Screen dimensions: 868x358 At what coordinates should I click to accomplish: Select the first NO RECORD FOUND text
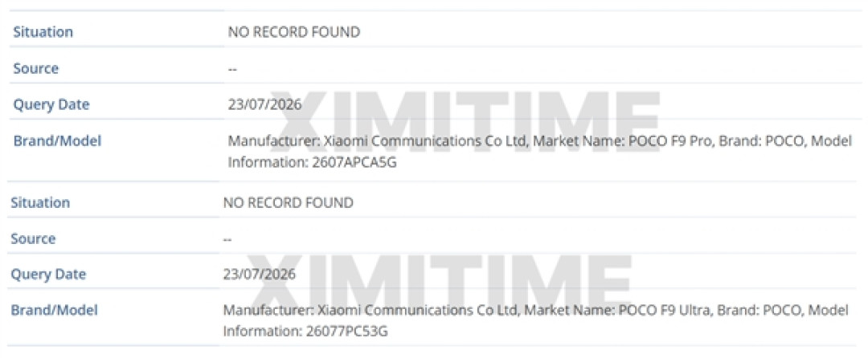(x=294, y=32)
